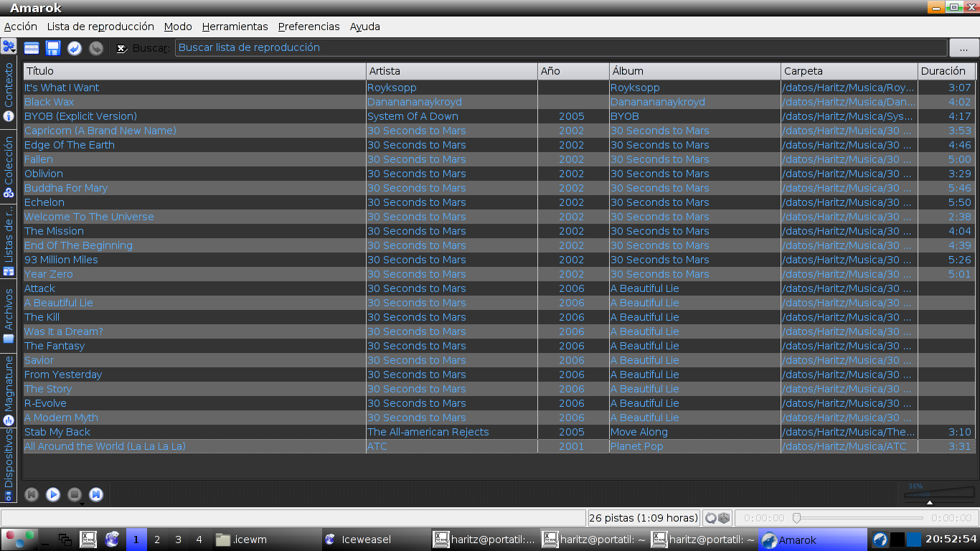
Task: Open the gear sidebar options dropdown
Action: pyautogui.click(x=9, y=47)
